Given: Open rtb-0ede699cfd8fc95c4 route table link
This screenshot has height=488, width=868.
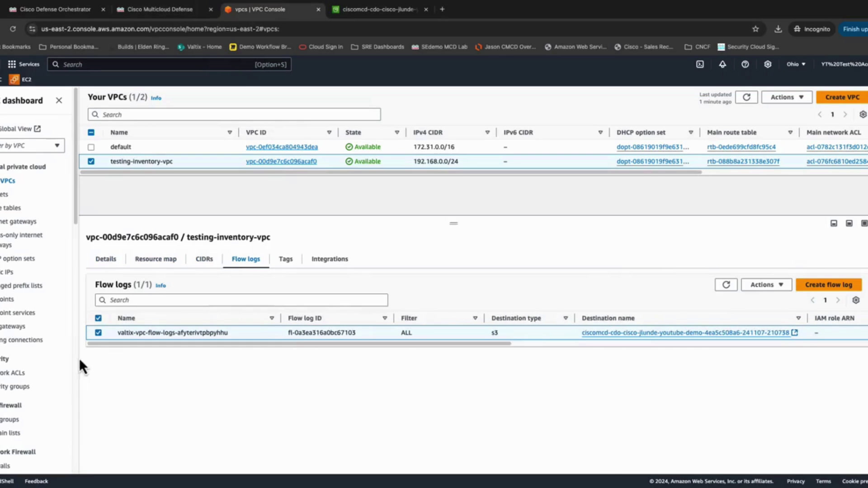Looking at the screenshot, I should (741, 147).
